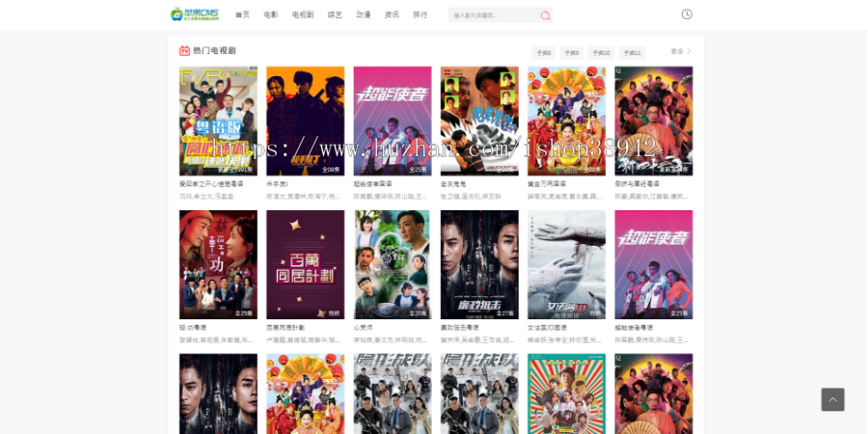Click the back-to-top arrow button

pos(832,399)
